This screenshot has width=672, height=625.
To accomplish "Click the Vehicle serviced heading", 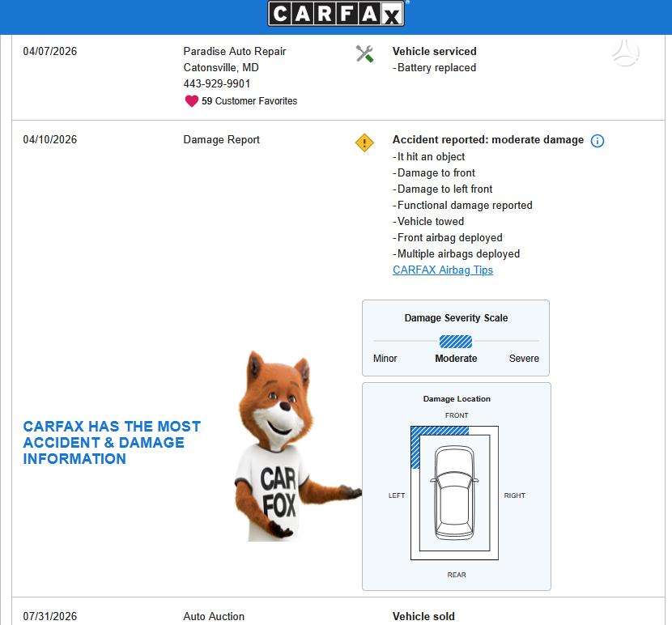I will (x=435, y=52).
